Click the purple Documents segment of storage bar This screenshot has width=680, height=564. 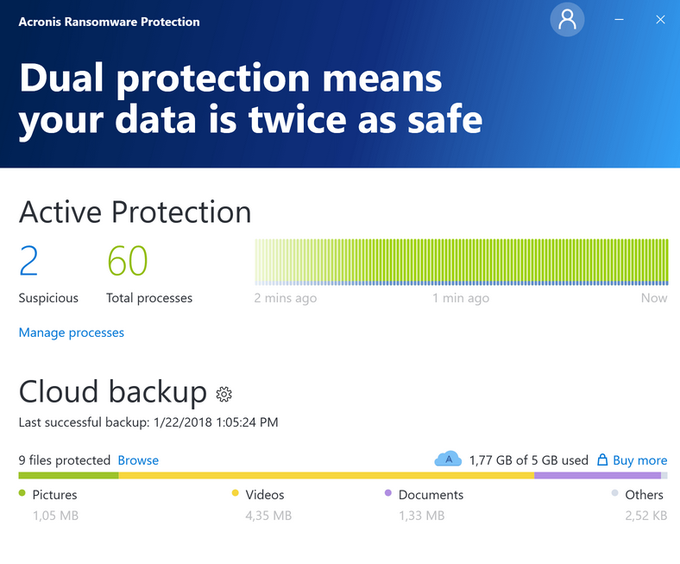coord(596,475)
